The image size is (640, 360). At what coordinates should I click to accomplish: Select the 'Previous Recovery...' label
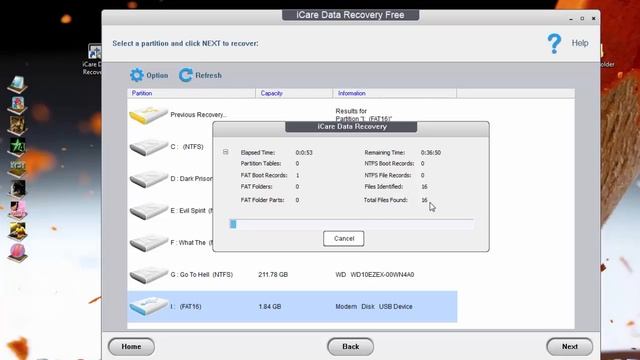point(198,115)
